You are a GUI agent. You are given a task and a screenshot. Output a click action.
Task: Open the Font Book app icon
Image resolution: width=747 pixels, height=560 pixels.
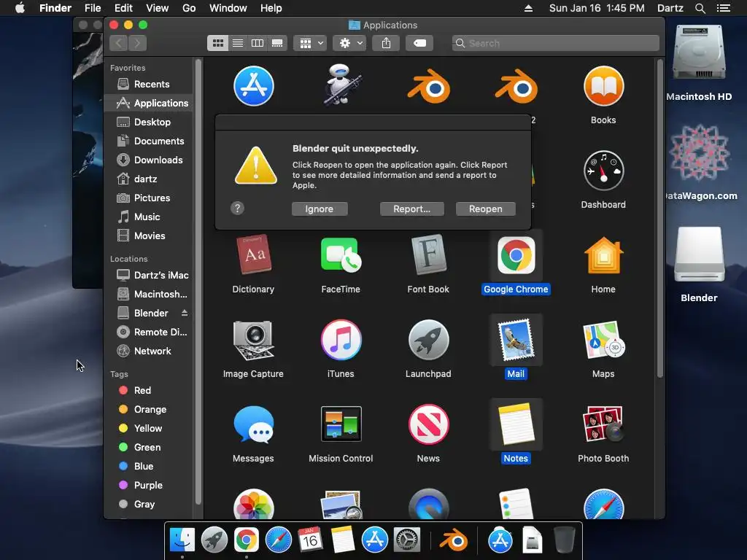[x=429, y=254]
